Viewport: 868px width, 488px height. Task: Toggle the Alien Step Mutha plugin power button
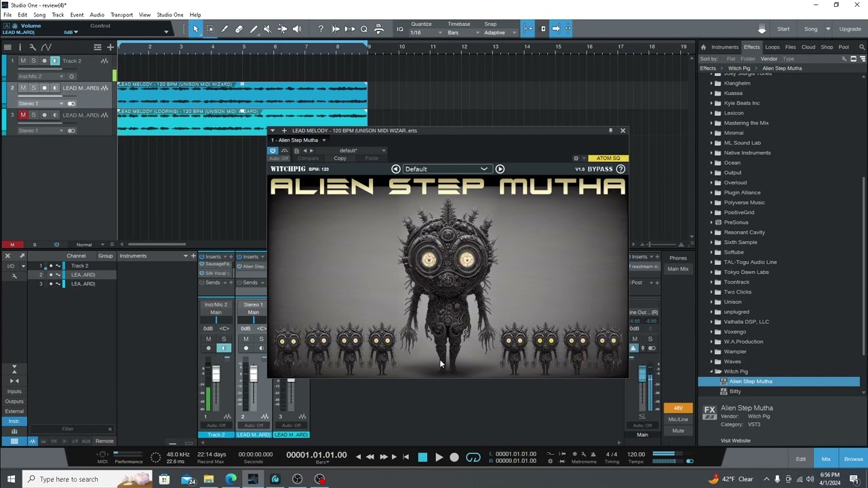point(273,150)
